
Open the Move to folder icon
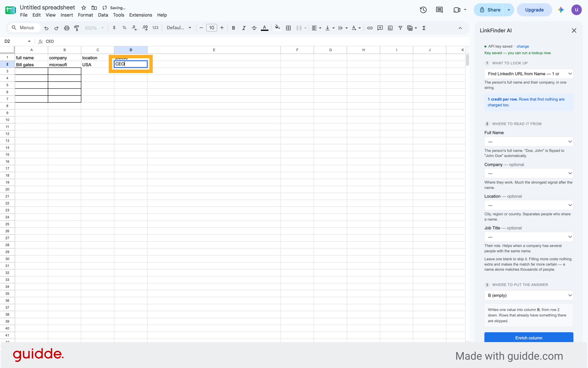(94, 8)
